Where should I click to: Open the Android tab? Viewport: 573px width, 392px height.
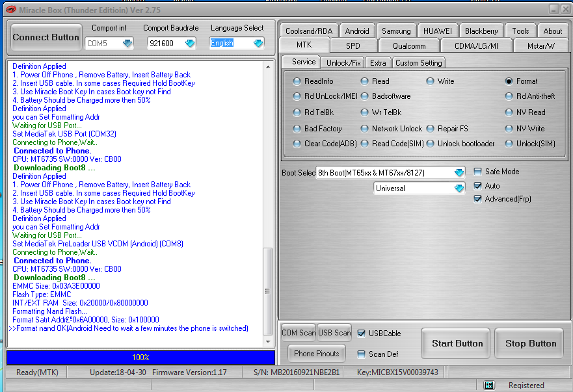[x=357, y=31]
